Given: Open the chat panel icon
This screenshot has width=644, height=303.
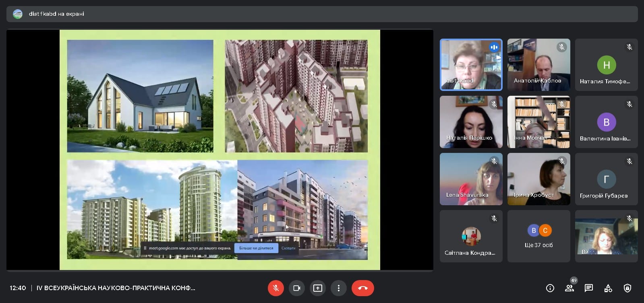Looking at the screenshot, I should [x=589, y=288].
